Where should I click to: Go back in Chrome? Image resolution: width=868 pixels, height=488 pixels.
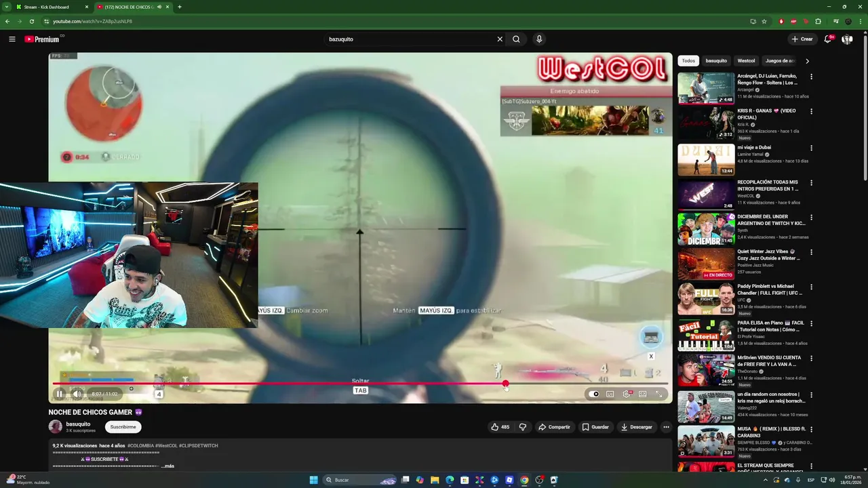point(7,21)
